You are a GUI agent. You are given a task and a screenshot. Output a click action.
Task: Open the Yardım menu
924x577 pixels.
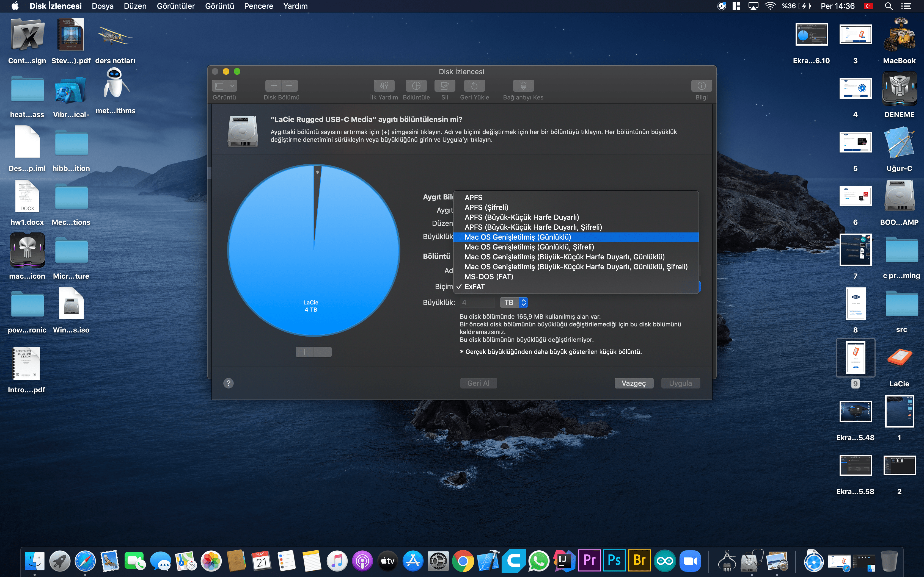click(x=295, y=6)
